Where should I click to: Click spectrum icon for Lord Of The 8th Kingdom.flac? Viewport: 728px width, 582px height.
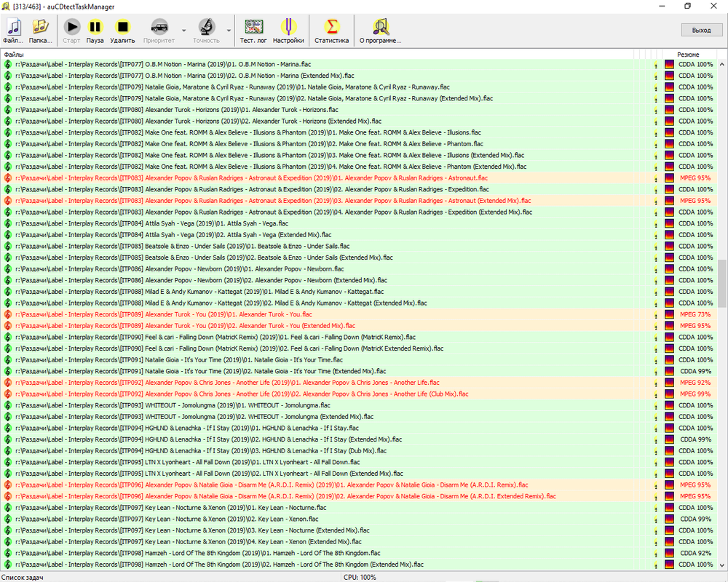click(x=669, y=553)
